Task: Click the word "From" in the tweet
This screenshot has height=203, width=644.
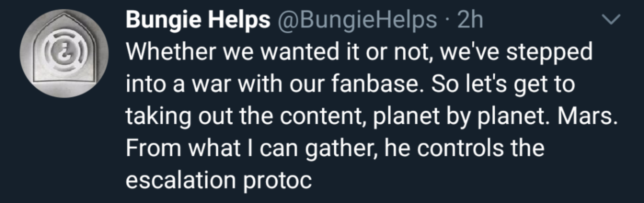Action: pos(153,148)
